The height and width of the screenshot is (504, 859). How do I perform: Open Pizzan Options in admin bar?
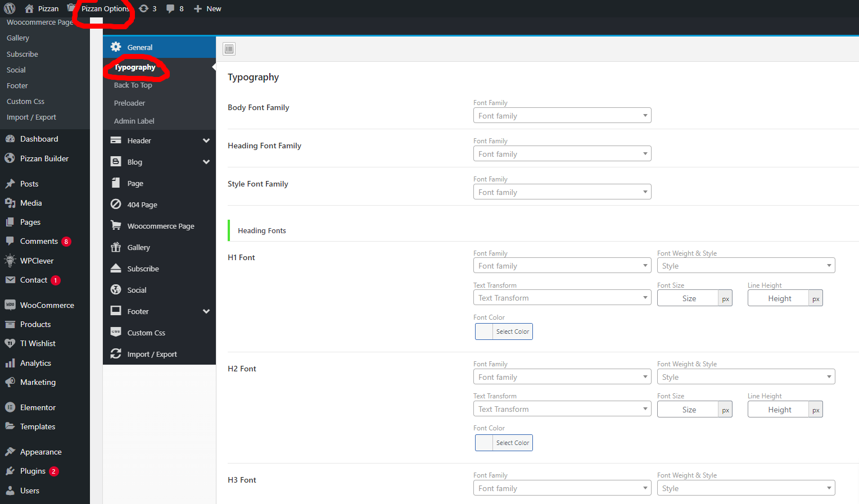pyautogui.click(x=105, y=8)
